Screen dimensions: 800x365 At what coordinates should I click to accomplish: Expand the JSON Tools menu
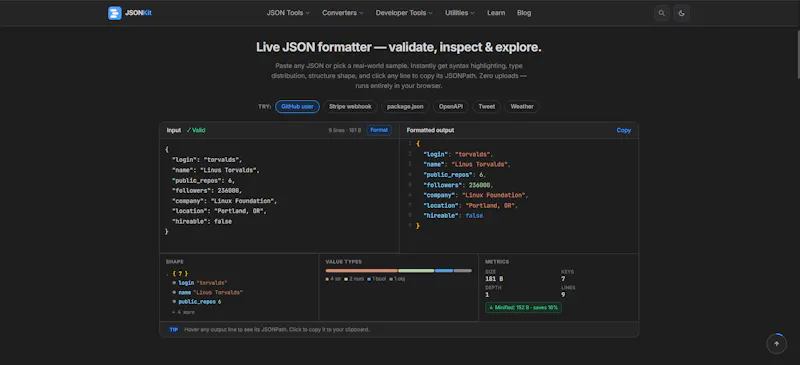coord(288,13)
